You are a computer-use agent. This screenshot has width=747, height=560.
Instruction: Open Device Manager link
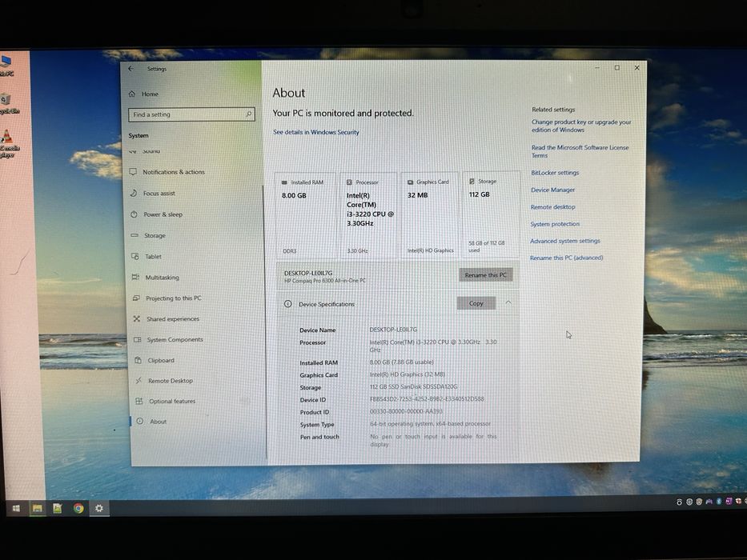pos(552,190)
